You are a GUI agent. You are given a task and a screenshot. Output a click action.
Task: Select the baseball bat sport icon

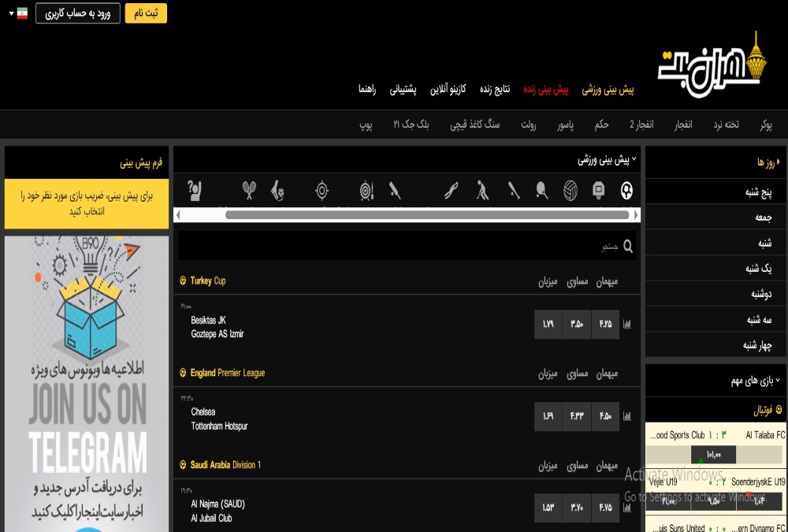(513, 191)
